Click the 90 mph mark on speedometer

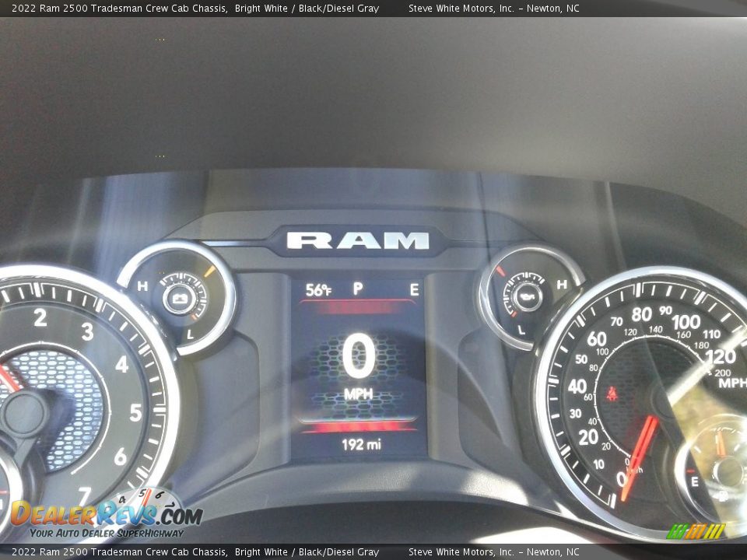(x=665, y=310)
